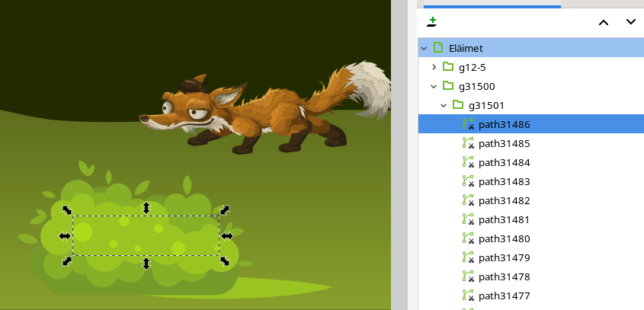Select path31477 in the objects list
Viewport: 644px width, 310px height.
tap(531, 296)
